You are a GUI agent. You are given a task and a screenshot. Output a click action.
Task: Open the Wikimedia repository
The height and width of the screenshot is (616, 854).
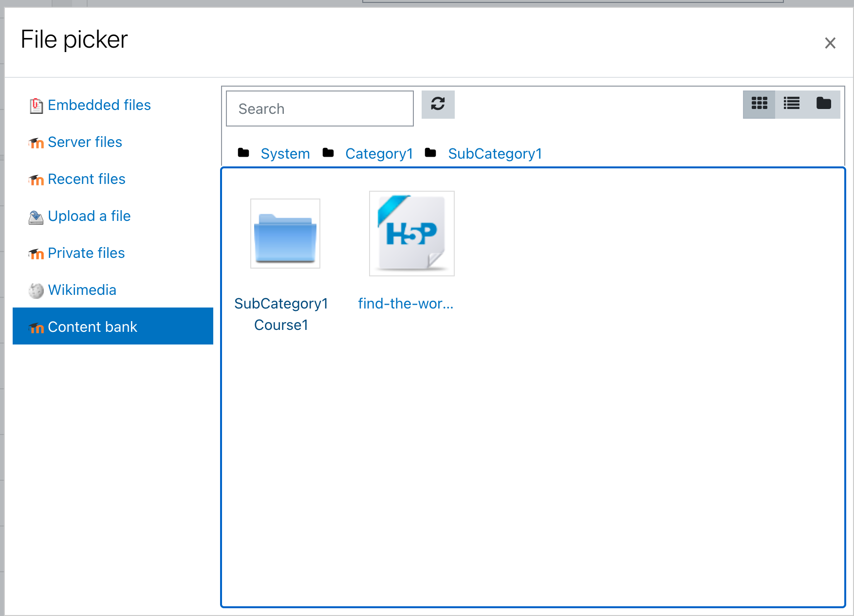[82, 290]
